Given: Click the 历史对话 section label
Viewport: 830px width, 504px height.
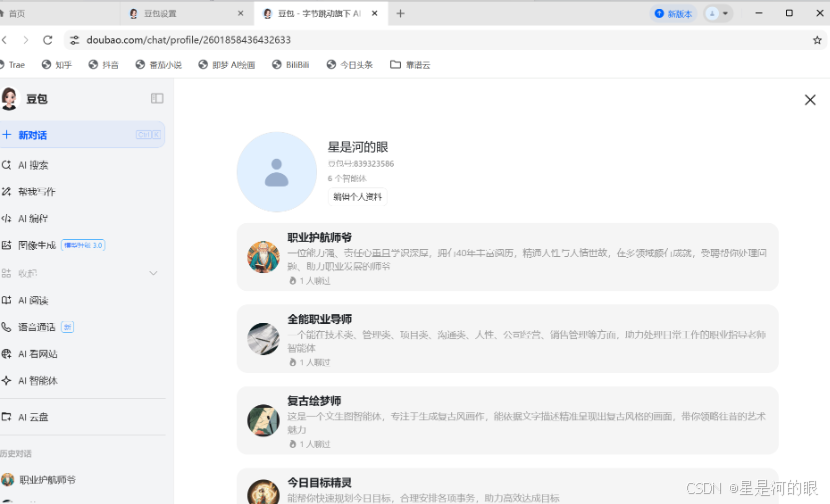Looking at the screenshot, I should (16, 453).
